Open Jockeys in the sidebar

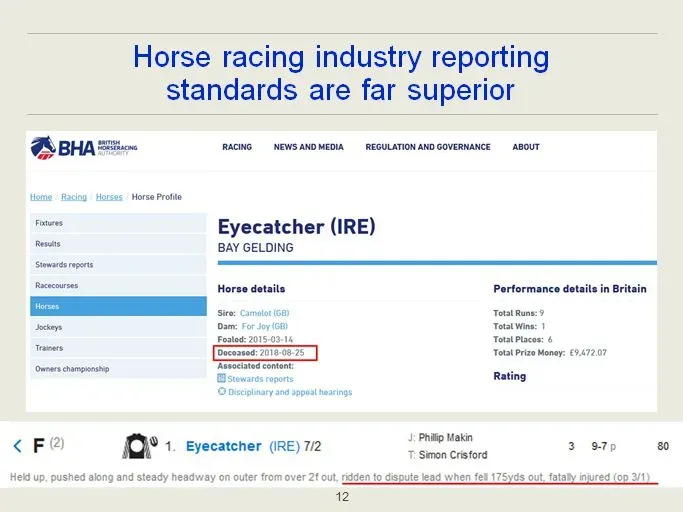tap(118, 327)
